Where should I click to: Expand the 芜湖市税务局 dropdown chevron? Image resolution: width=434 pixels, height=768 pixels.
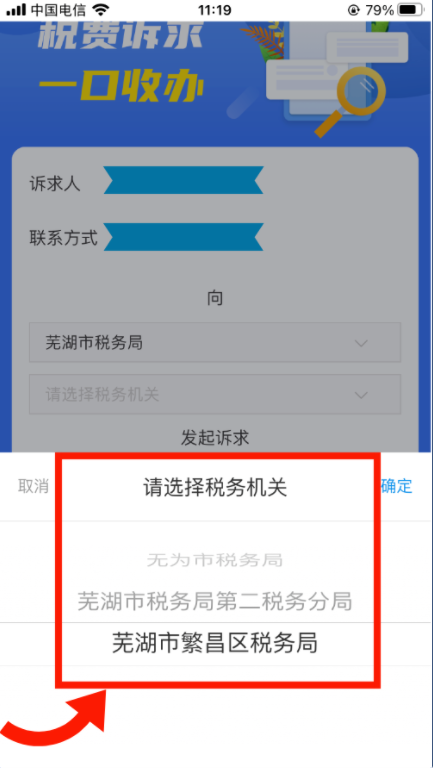coord(362,343)
